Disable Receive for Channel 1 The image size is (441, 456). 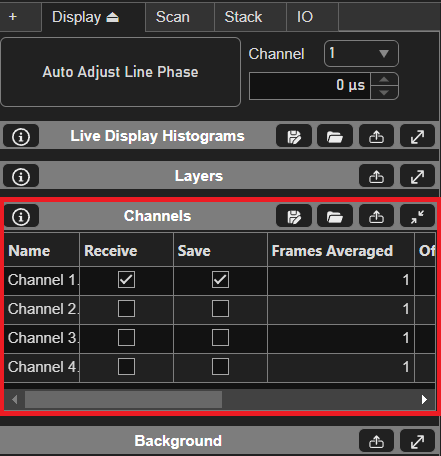(x=126, y=279)
